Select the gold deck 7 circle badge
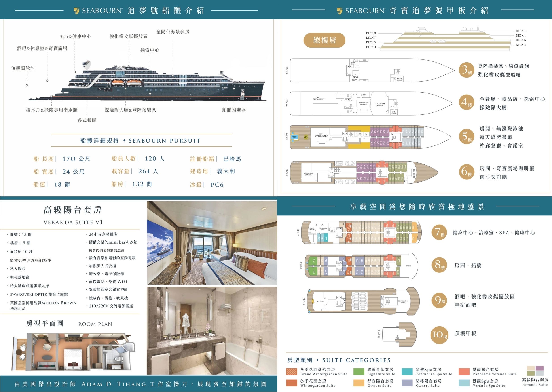The image size is (552, 392). click(439, 232)
